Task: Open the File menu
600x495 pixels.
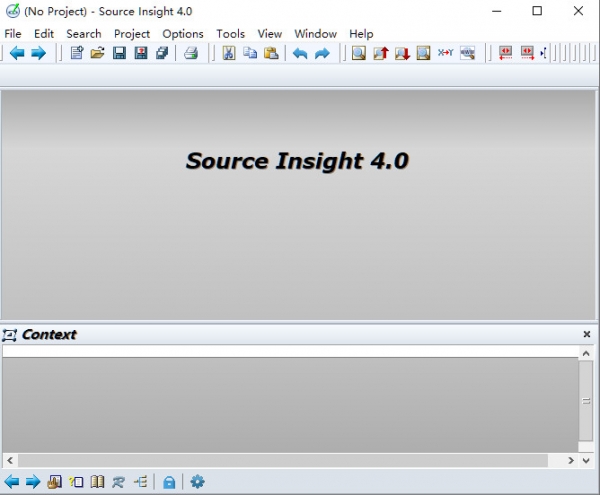Action: point(13,34)
